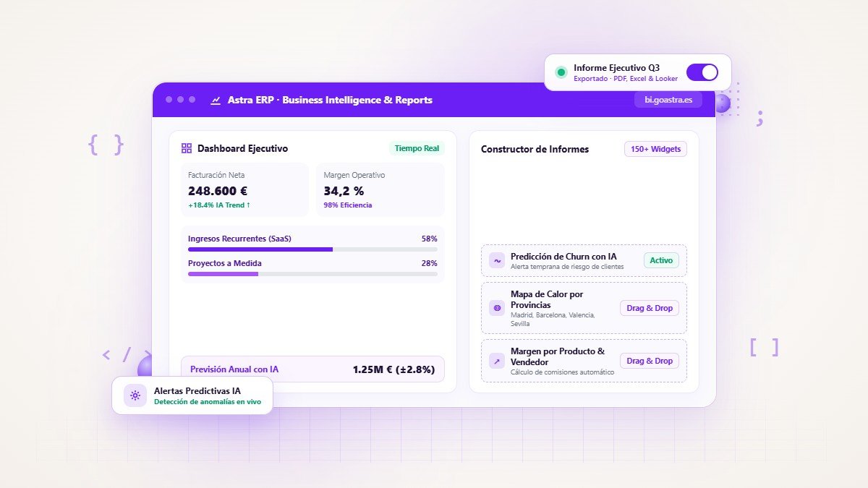Click the Mapa de Calor target icon
The width and height of the screenshot is (868, 488).
pos(497,308)
